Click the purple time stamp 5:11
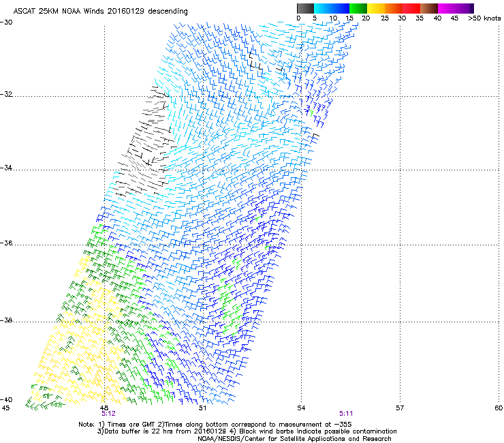This screenshot has height=443, width=504. click(x=346, y=414)
